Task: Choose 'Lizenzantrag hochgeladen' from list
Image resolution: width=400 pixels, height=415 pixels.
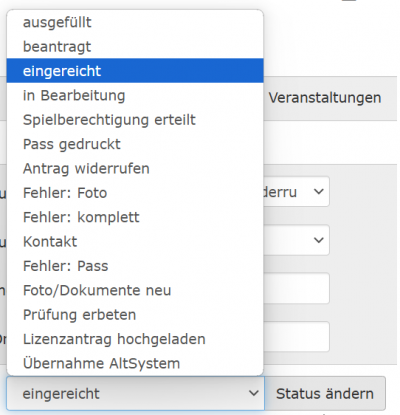Action: [x=135, y=339]
